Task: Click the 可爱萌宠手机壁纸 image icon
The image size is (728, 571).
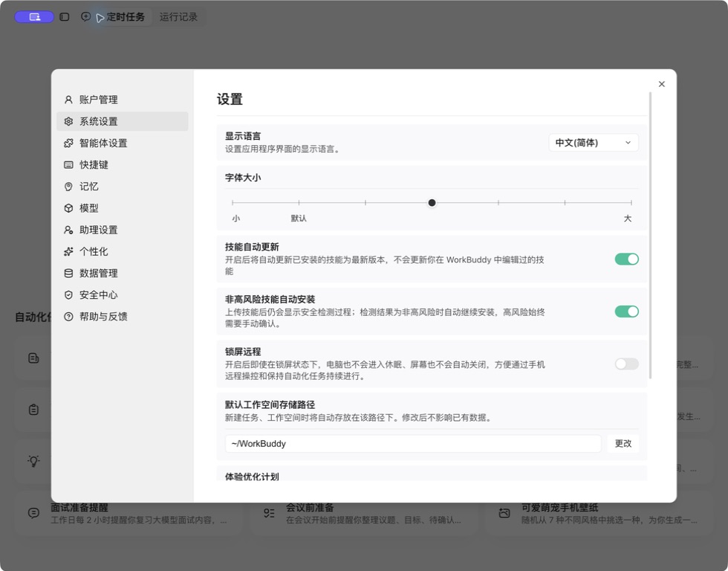Action: coord(504,513)
